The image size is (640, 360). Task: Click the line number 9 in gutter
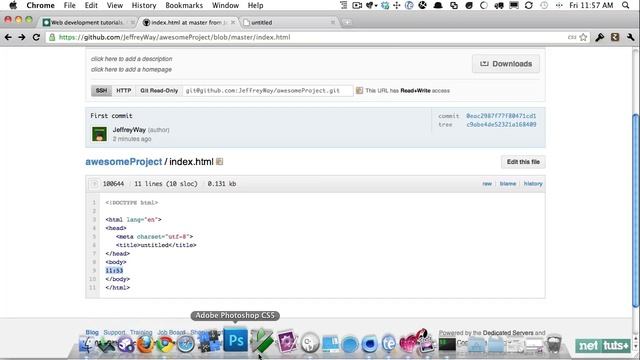[94, 271]
